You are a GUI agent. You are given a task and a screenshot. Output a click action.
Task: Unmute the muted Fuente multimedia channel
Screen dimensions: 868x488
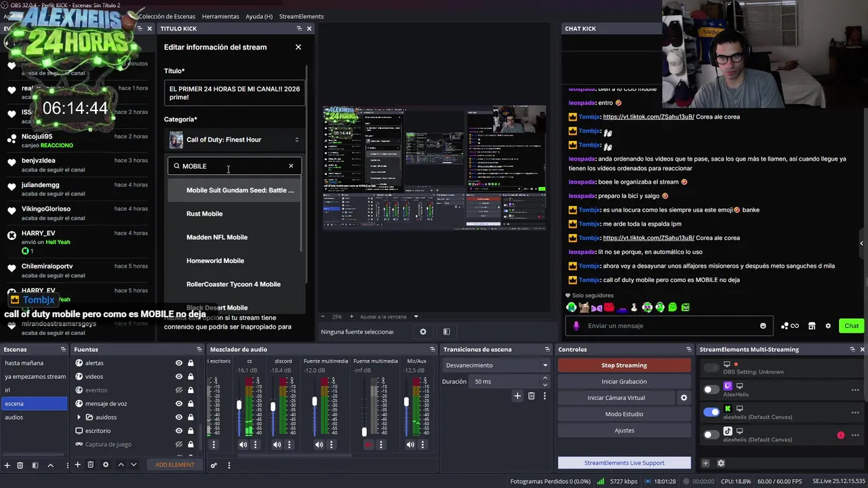click(368, 445)
